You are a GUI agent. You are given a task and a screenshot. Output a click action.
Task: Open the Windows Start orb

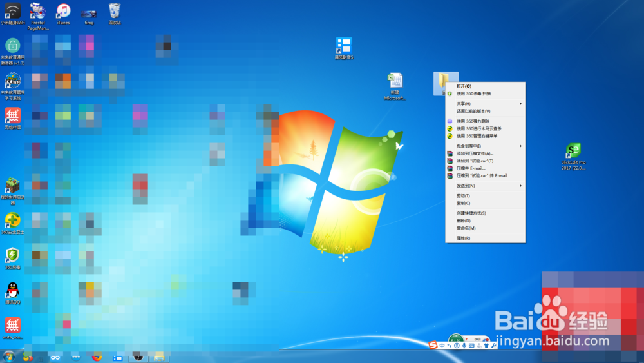(8, 357)
